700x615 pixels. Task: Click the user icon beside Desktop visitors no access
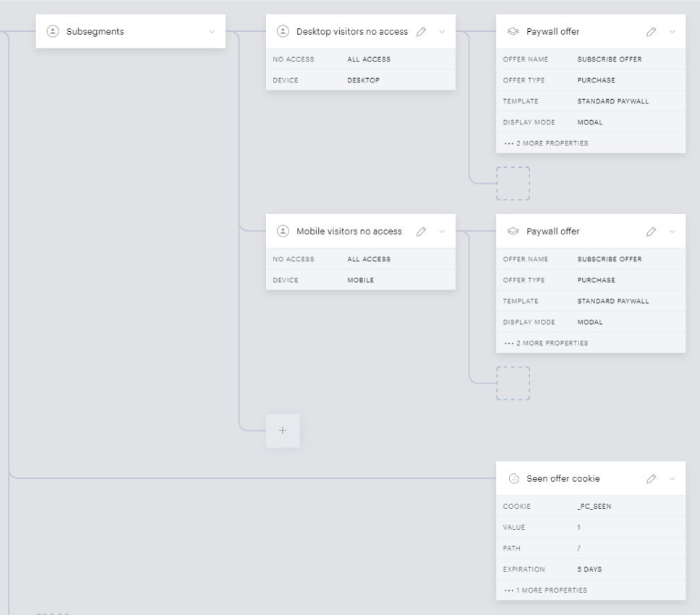point(283,31)
